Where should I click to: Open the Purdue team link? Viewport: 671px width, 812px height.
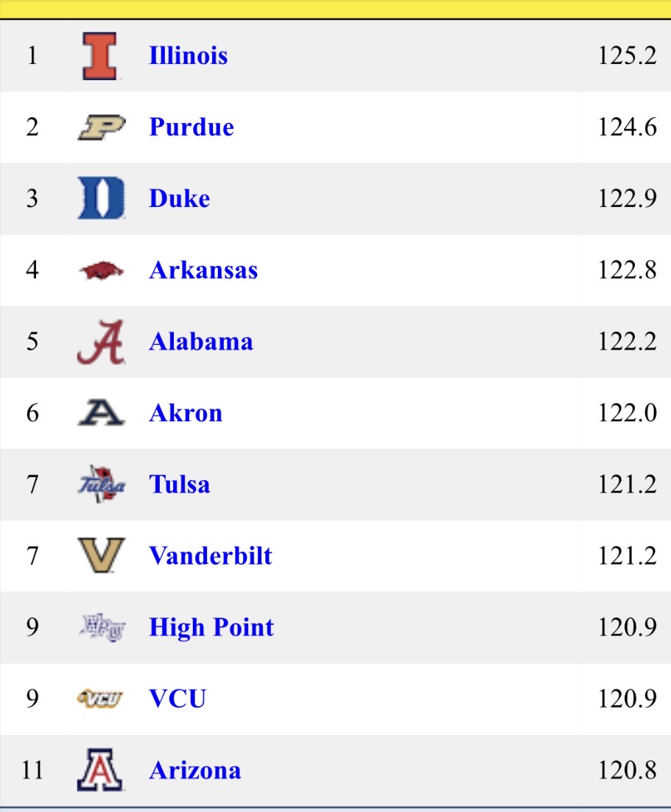tap(192, 127)
